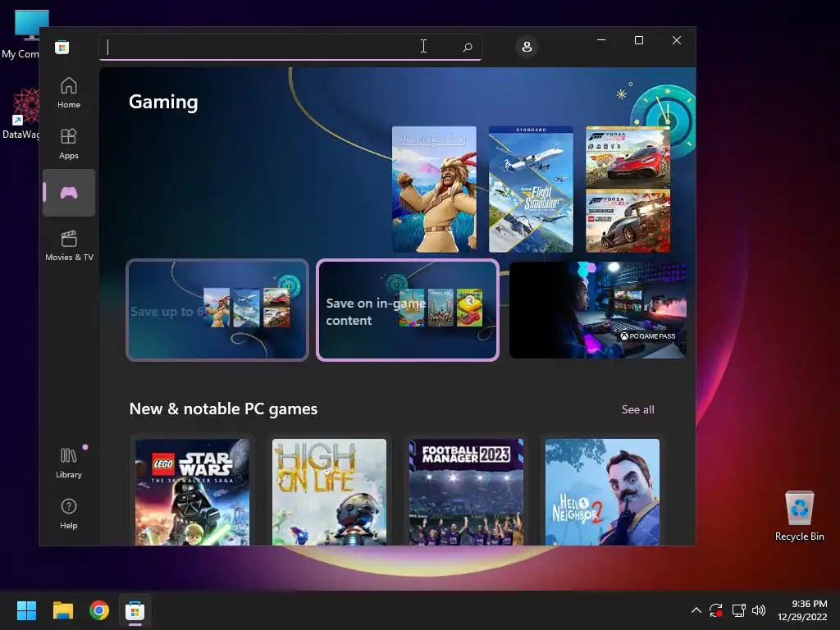
Task: Open the Apps section in sidebar
Action: pyautogui.click(x=69, y=144)
